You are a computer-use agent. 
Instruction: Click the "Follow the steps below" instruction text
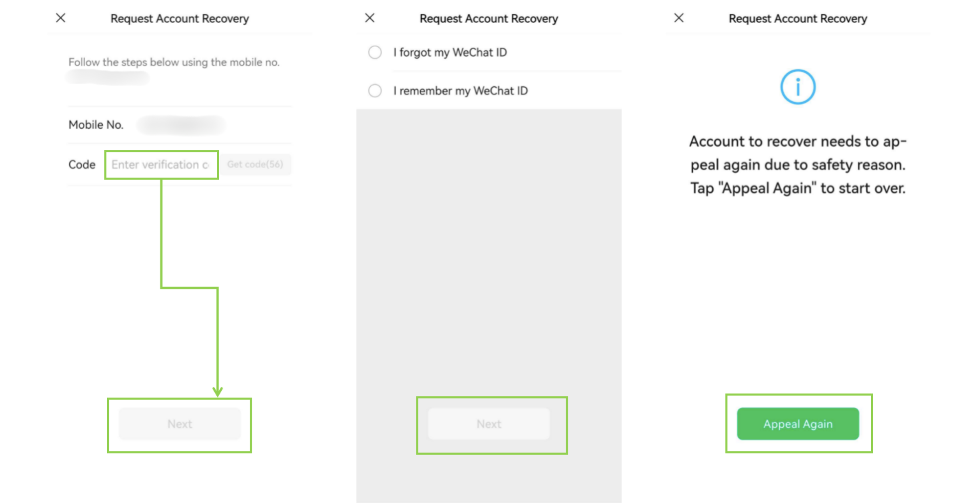click(x=174, y=62)
